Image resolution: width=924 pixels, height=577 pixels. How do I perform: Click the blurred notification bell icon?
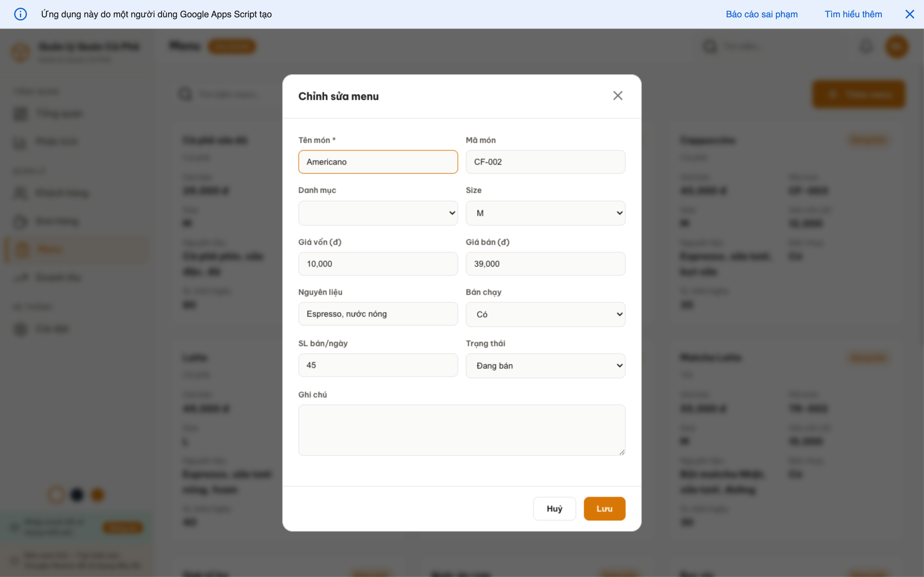point(866,46)
